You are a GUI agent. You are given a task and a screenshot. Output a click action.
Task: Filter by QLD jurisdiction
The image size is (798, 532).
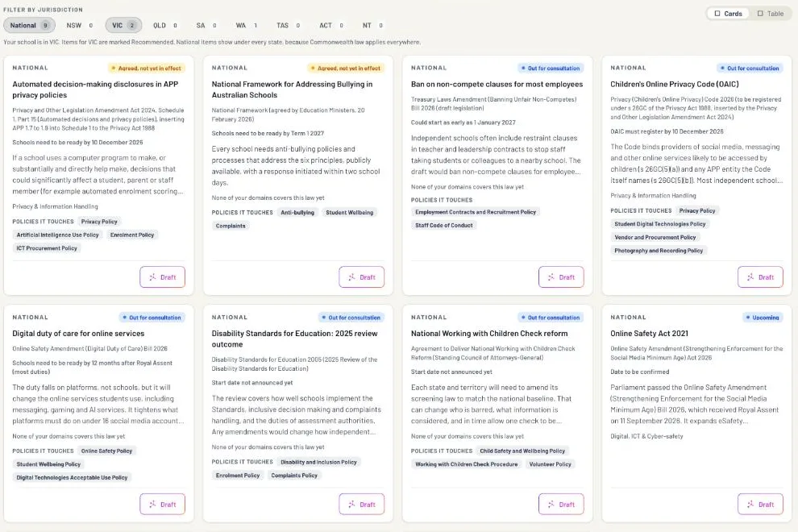(x=165, y=26)
